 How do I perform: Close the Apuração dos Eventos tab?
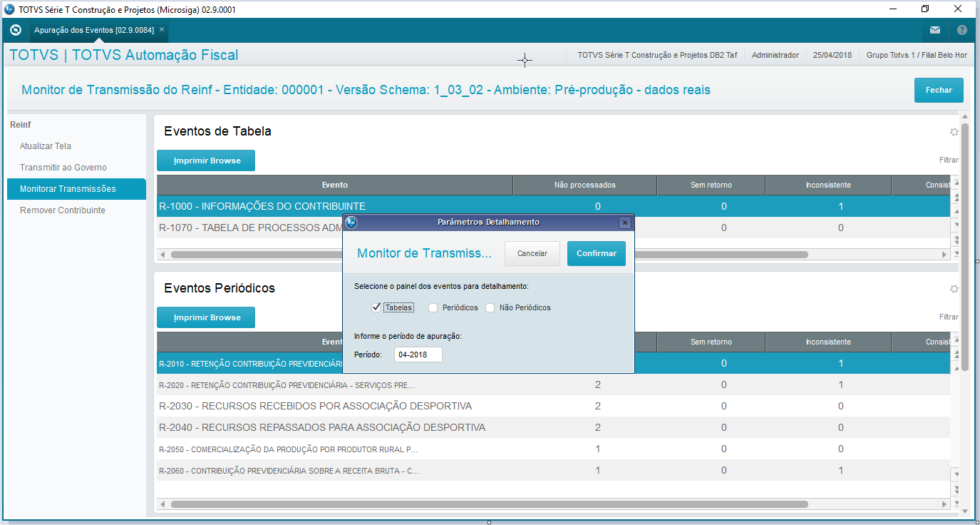point(162,29)
